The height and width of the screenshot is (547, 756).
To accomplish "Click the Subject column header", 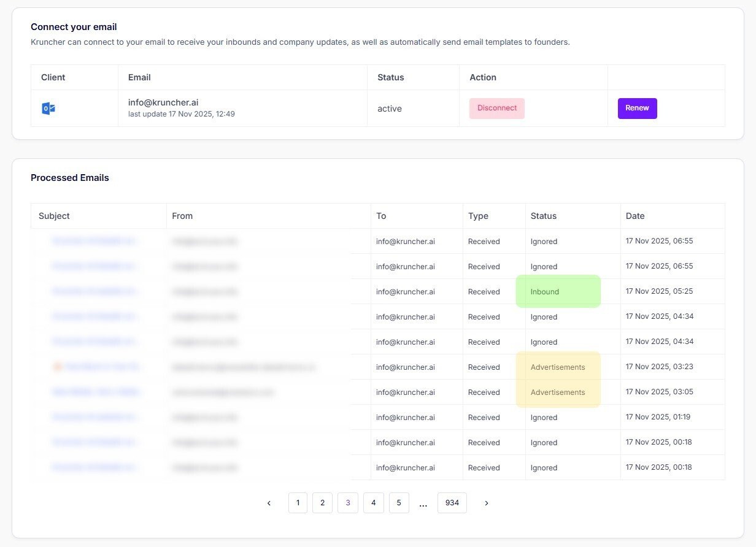I will pos(54,216).
